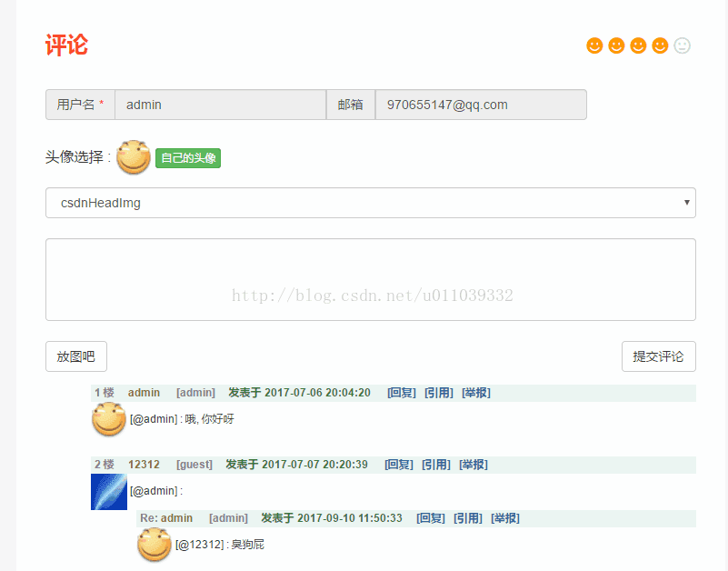Click timestamp 2017-07-07 20:20:39
Image resolution: width=728 pixels, height=571 pixels.
pyautogui.click(x=314, y=465)
